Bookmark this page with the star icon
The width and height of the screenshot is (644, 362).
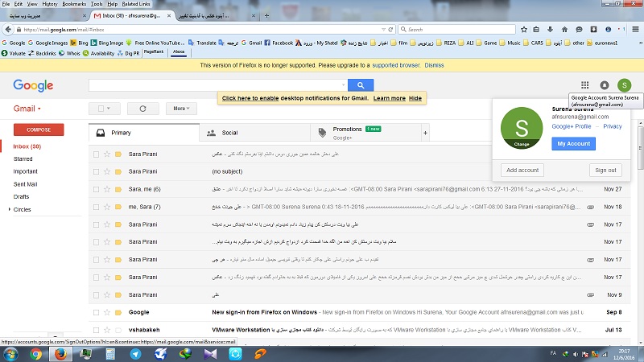click(x=524, y=30)
